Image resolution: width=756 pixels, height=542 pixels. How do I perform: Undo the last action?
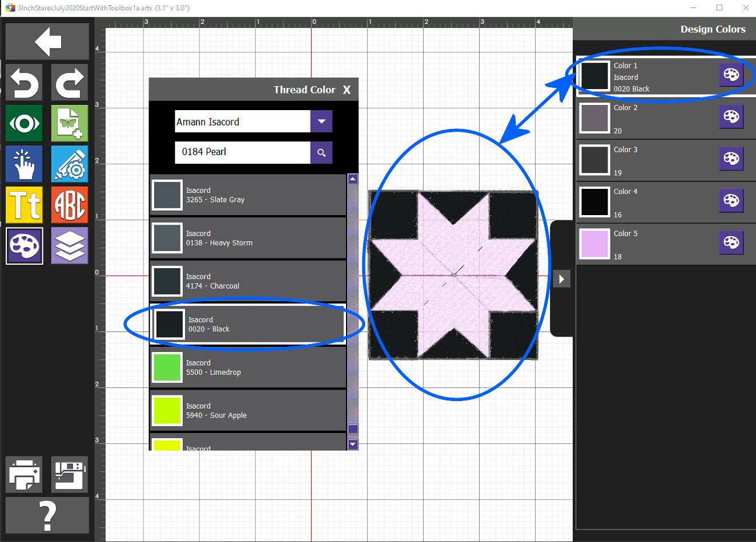pyautogui.click(x=25, y=82)
